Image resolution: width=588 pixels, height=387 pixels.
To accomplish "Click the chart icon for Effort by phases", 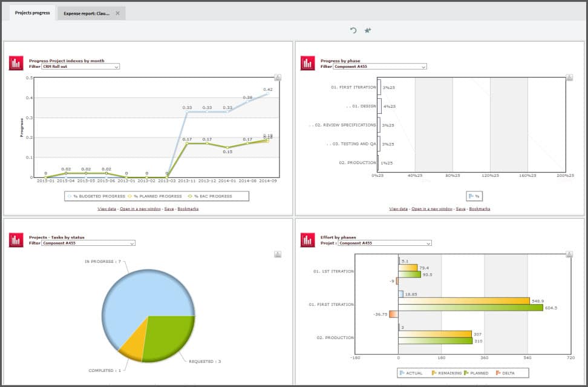I will pyautogui.click(x=308, y=240).
